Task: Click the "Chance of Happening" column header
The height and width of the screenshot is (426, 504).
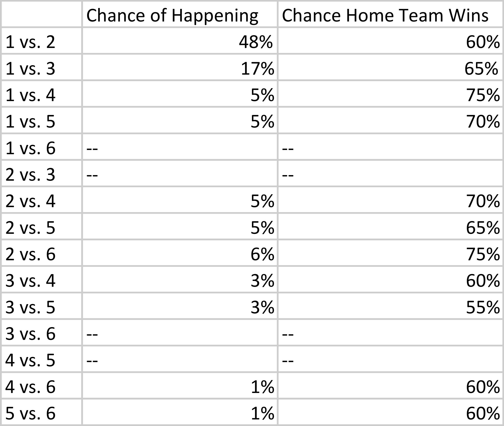Action: (172, 16)
